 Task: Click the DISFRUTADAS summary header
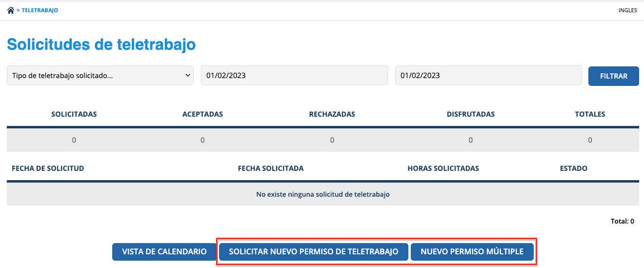tap(470, 114)
